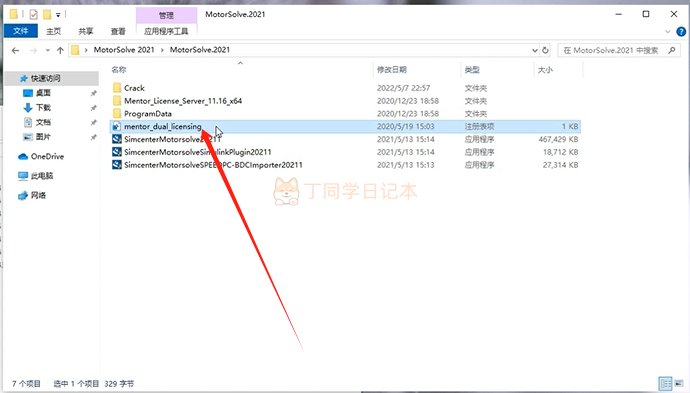Open the Home ribbon tab

click(x=54, y=31)
